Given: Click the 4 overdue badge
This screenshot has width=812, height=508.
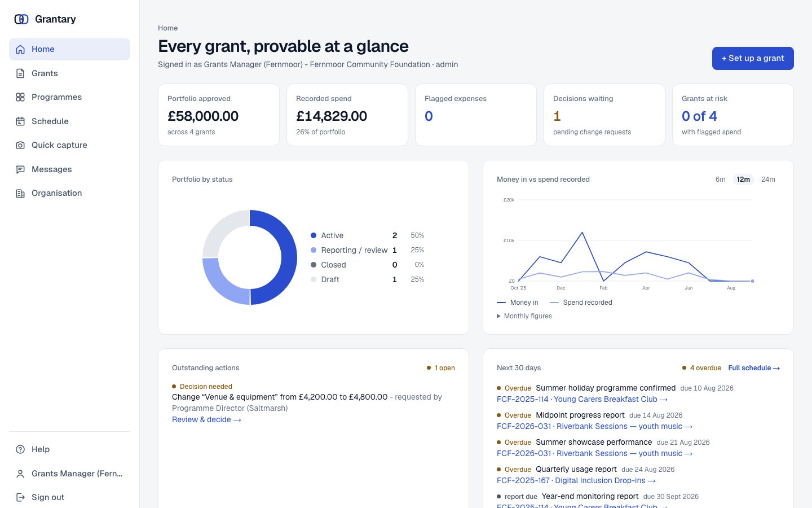Looking at the screenshot, I should (x=701, y=368).
